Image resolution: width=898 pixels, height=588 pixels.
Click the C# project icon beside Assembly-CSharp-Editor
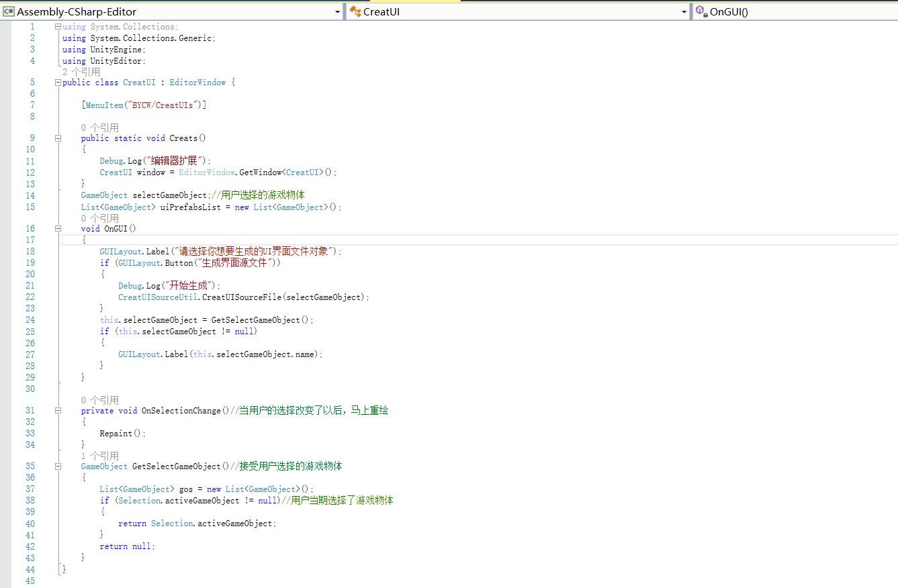coord(9,11)
